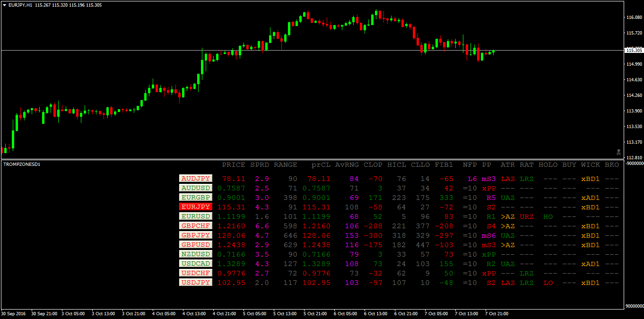
Task: Click the prCL column header
Action: (321, 165)
